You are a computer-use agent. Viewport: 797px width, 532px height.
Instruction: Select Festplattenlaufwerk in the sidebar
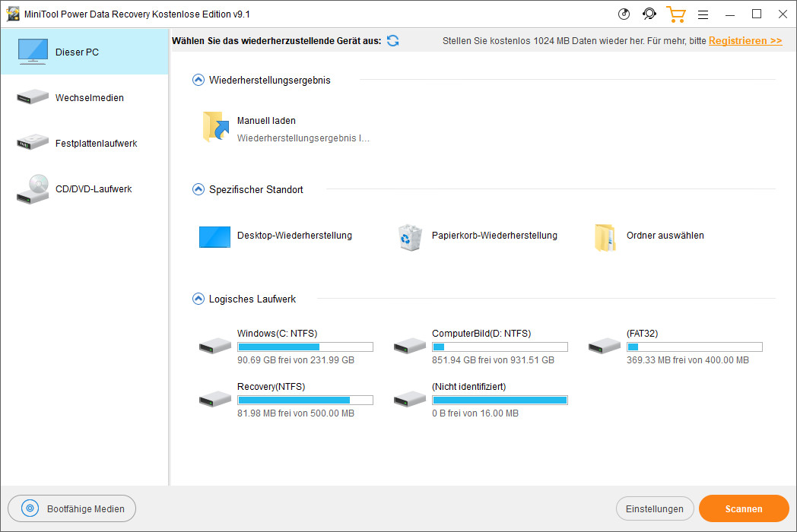click(x=84, y=144)
